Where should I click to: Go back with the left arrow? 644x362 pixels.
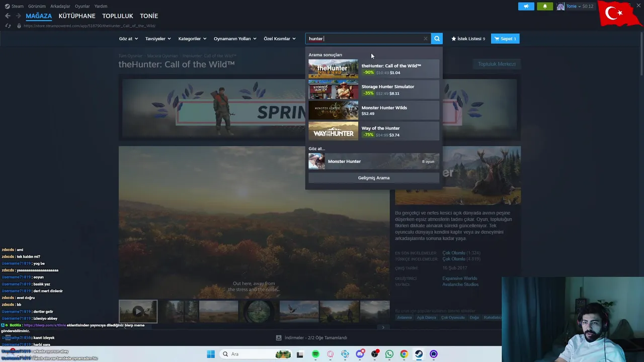[x=8, y=16]
